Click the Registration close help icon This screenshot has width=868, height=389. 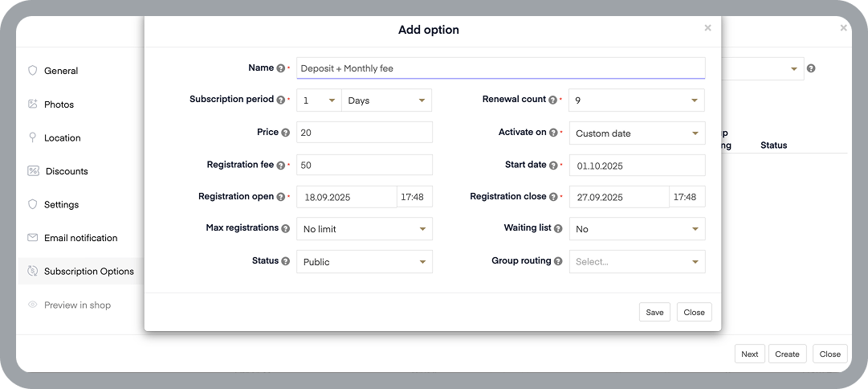(553, 197)
